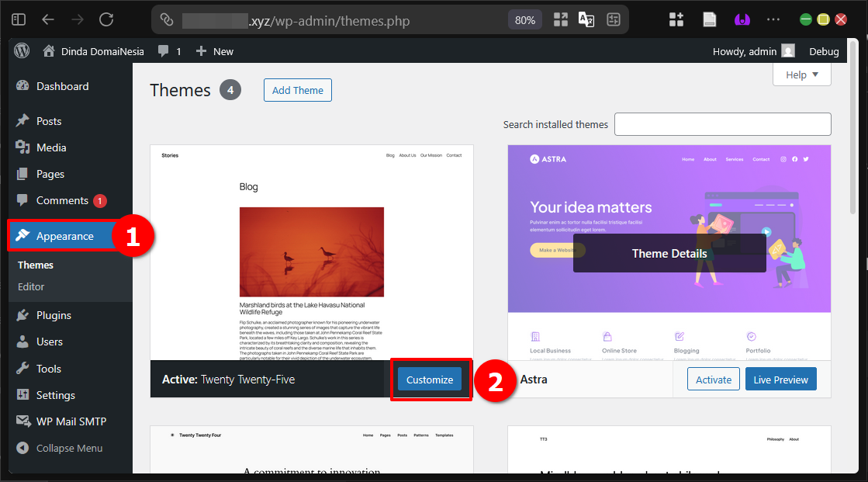Click the Comments red badge 1
This screenshot has width=868, height=482.
(x=99, y=200)
